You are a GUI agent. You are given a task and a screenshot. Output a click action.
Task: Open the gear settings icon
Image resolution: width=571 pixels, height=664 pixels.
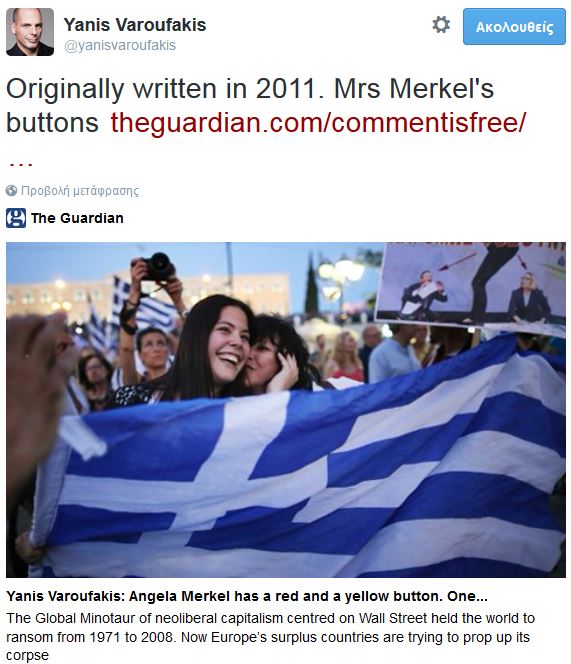click(x=441, y=25)
